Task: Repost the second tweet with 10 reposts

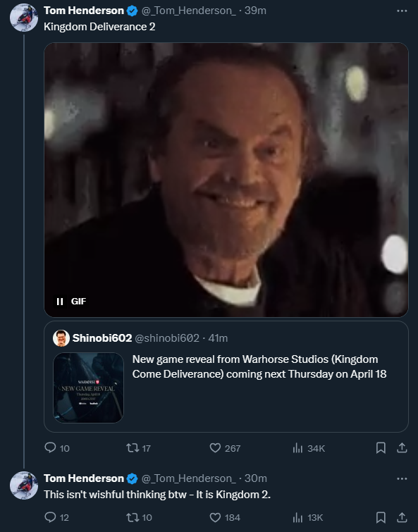Action: point(133,517)
